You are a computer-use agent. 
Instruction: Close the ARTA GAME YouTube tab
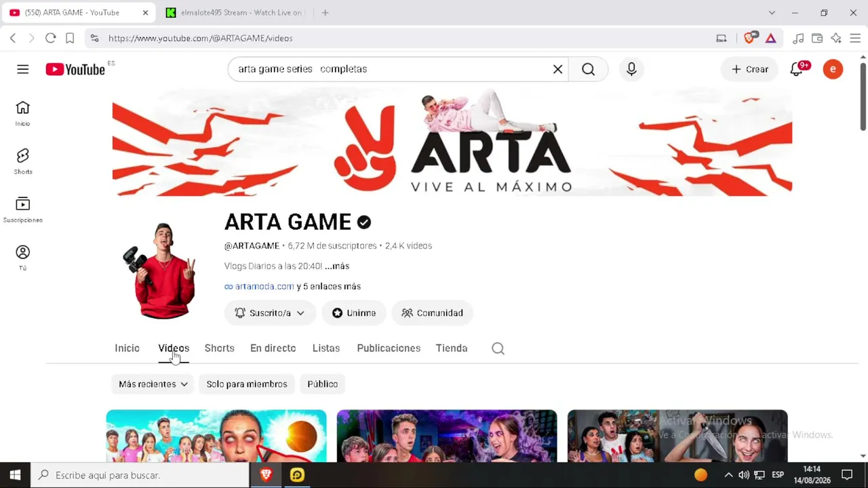click(x=145, y=12)
